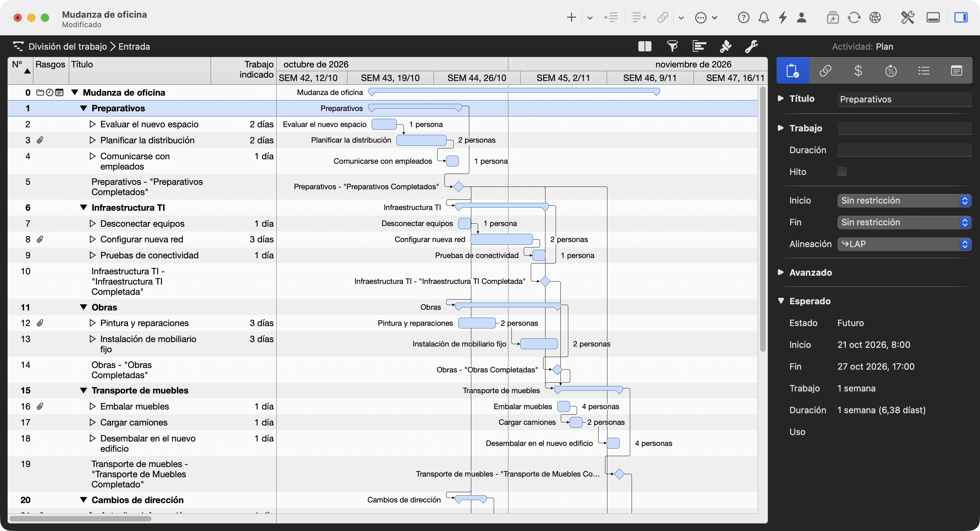Click the Título field with Preparativos
Viewport: 980px width, 531px height.
point(904,99)
